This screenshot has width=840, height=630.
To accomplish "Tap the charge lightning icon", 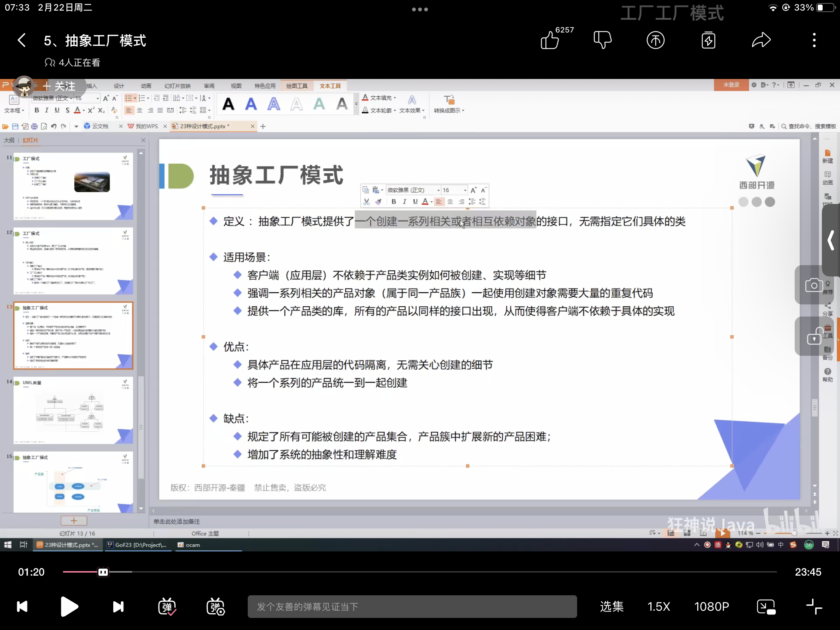I will [x=709, y=40].
